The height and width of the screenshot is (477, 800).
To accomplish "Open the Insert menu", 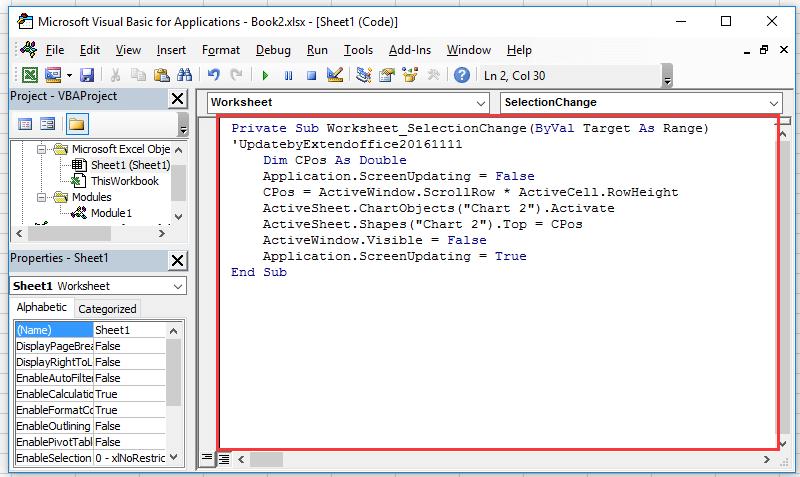I will (171, 50).
